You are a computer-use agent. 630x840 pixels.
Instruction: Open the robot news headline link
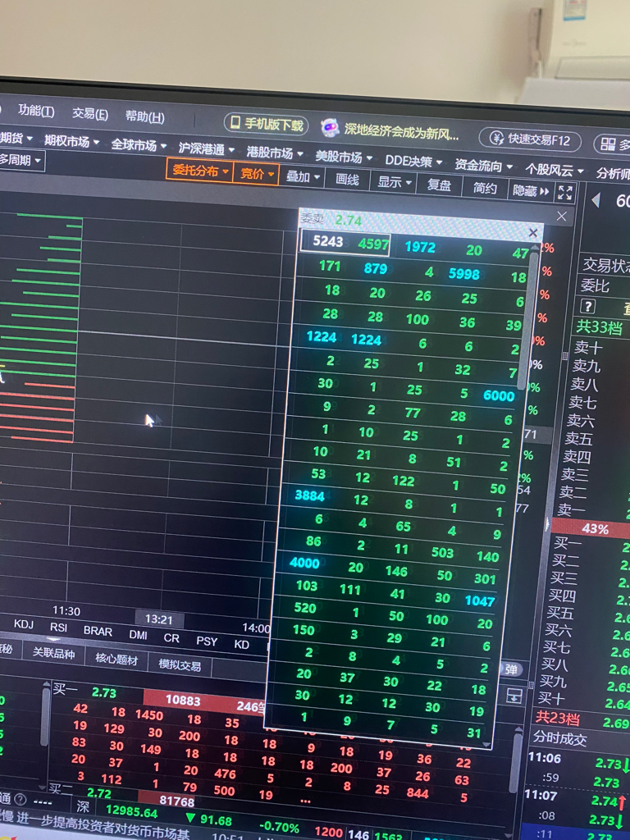401,131
